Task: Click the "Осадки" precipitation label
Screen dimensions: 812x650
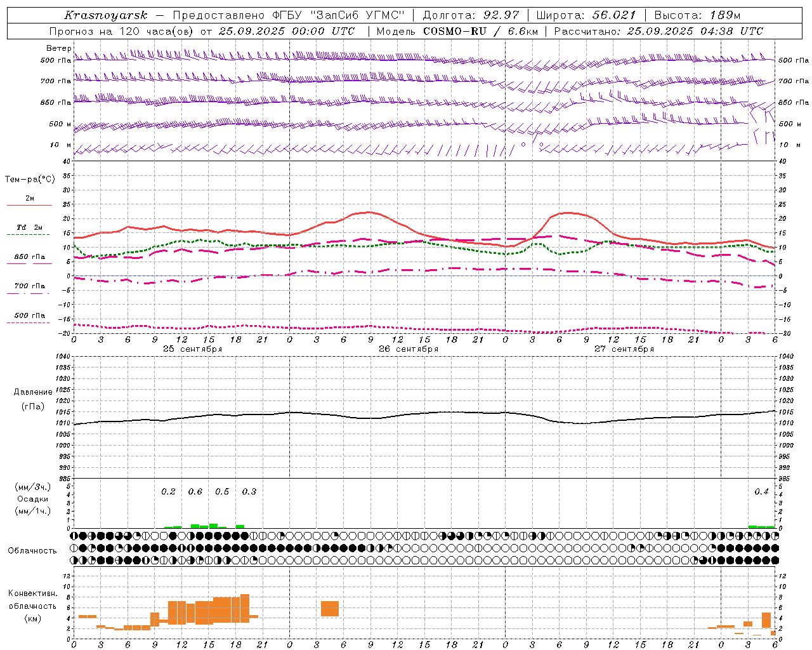Action: (33, 499)
